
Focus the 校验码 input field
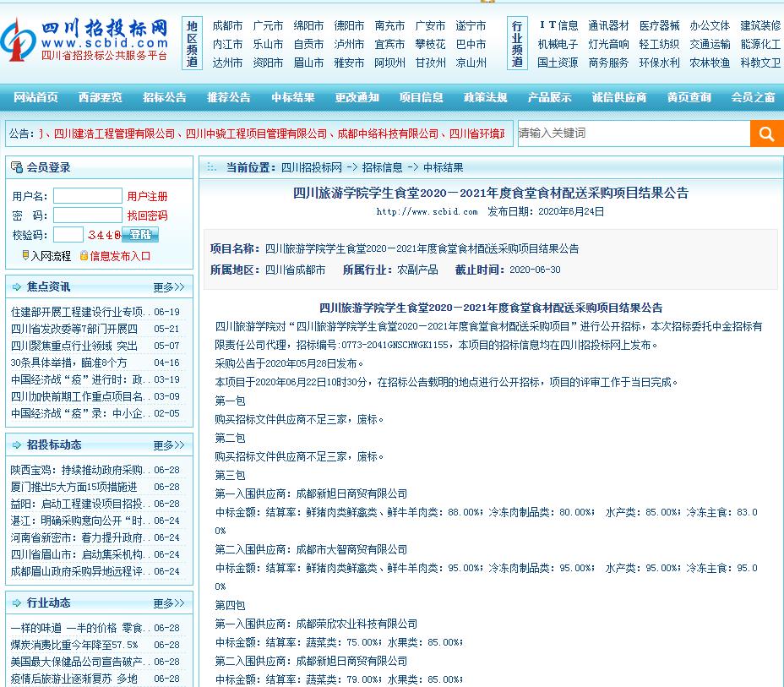click(x=68, y=235)
